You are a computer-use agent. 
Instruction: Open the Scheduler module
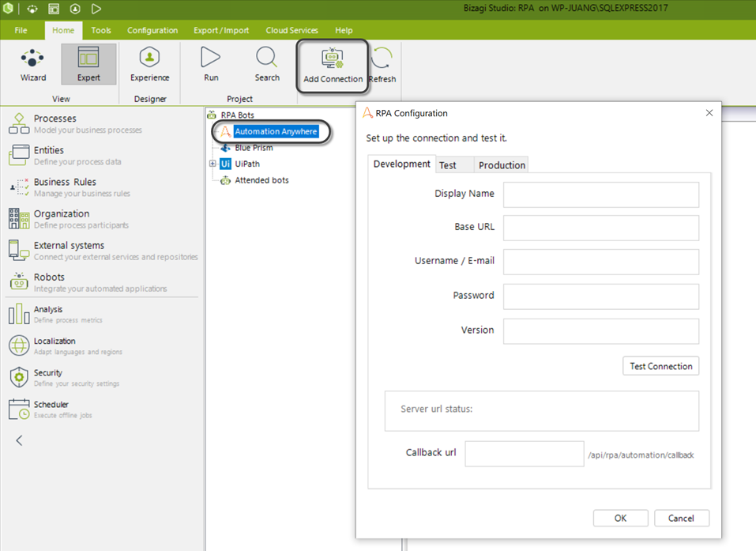click(50, 409)
